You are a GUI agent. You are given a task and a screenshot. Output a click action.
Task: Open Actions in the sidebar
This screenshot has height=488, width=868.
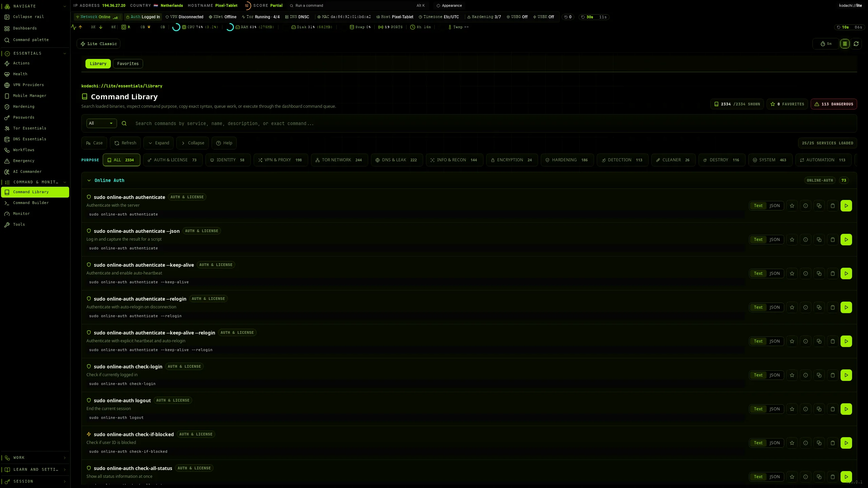35,63
